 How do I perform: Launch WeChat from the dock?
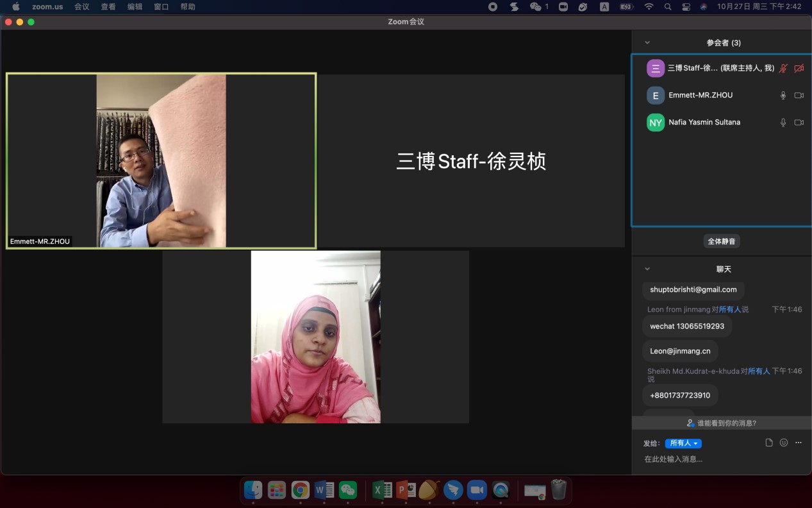pyautogui.click(x=348, y=491)
